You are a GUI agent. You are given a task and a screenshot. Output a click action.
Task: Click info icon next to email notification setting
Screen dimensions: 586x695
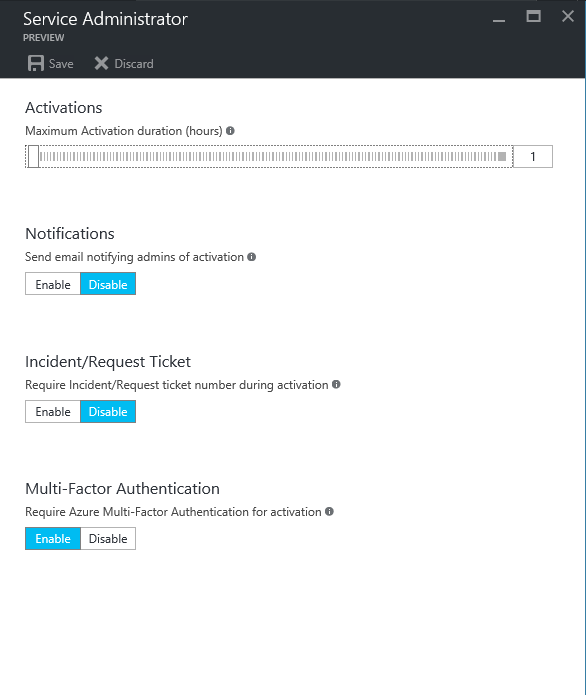click(x=251, y=257)
